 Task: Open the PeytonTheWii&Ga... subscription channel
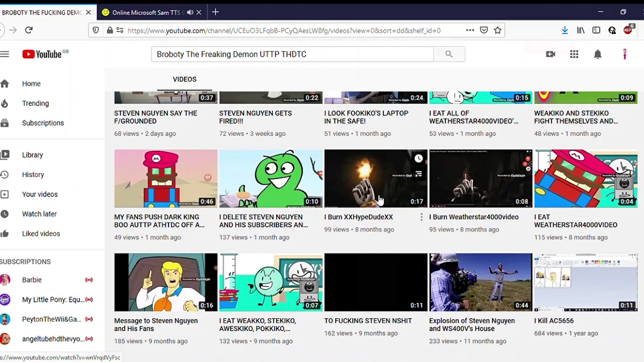pos(50,319)
